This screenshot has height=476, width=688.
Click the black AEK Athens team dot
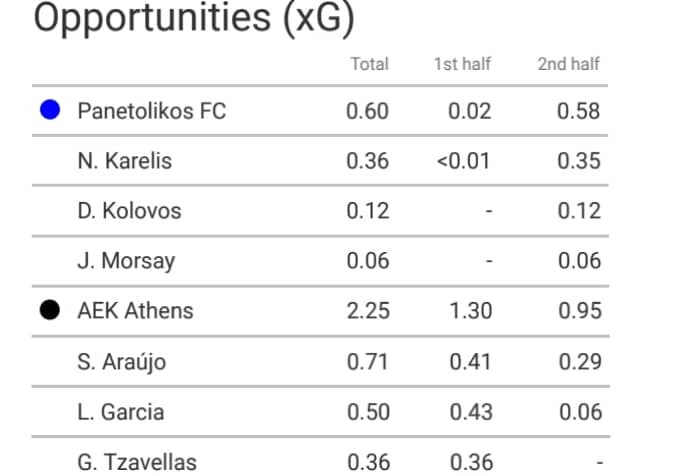[x=50, y=310]
